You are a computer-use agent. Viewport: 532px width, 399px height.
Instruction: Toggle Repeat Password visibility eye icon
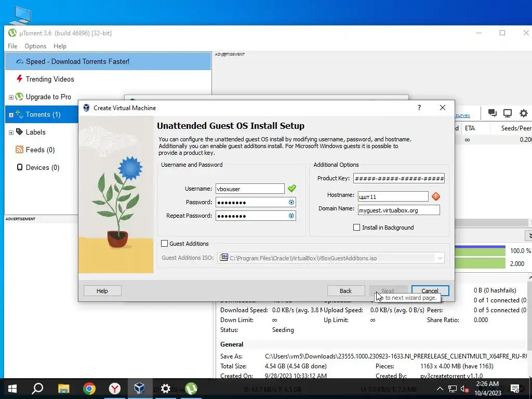pyautogui.click(x=291, y=216)
